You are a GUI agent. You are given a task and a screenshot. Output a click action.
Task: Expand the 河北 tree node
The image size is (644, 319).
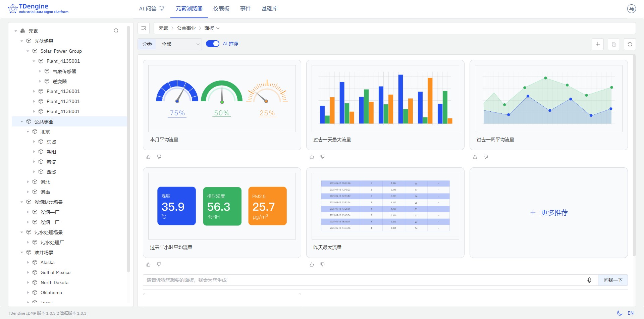click(x=28, y=182)
